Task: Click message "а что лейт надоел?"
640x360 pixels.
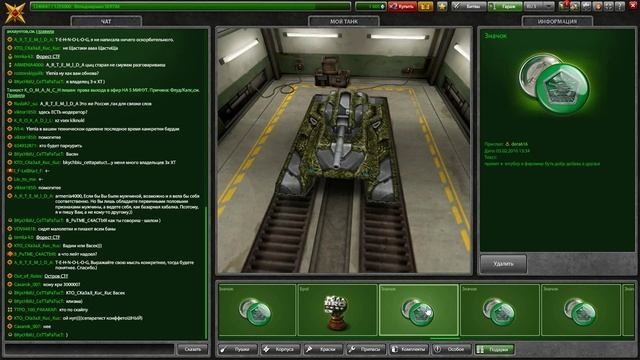Action: point(78,254)
